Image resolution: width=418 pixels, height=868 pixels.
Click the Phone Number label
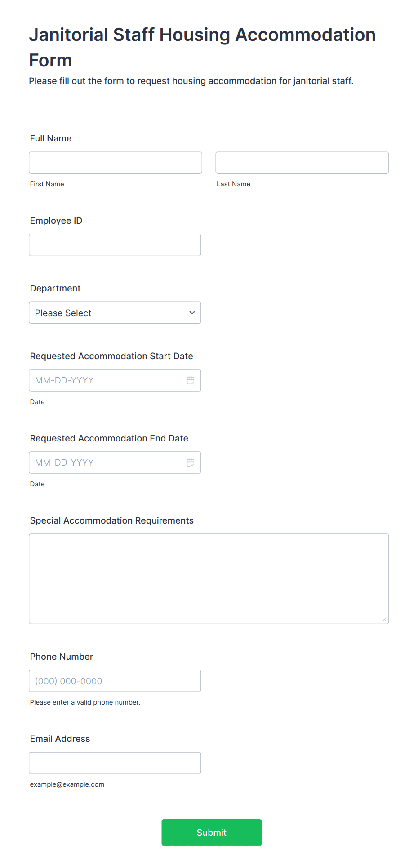62,657
